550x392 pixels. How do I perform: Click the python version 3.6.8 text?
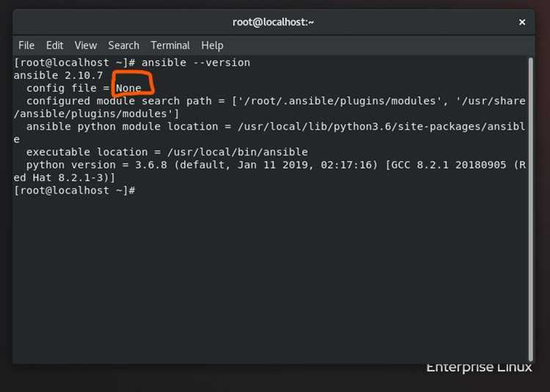97,165
